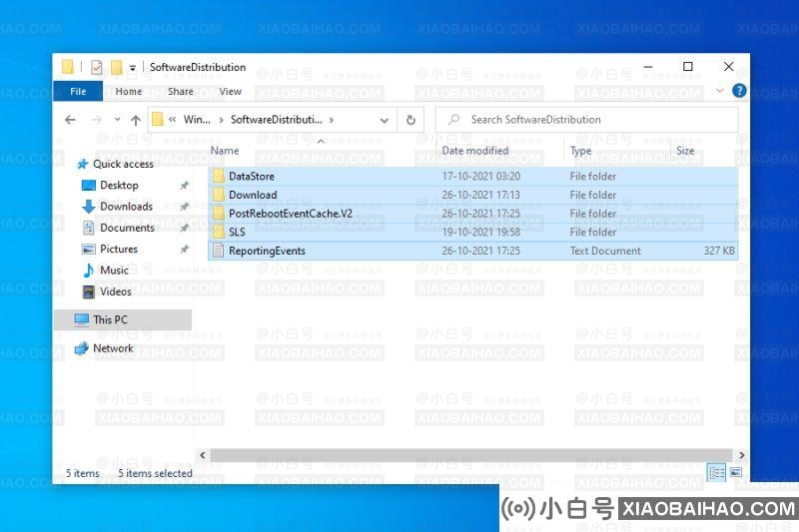Select the SLS folder icon
Image resolution: width=799 pixels, height=532 pixels.
tap(218, 232)
